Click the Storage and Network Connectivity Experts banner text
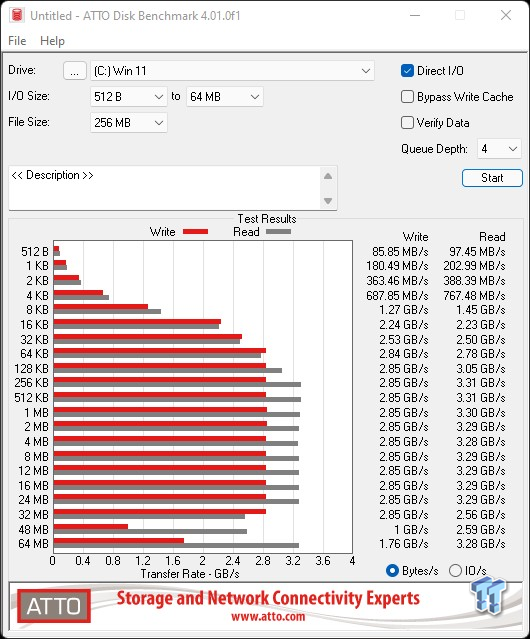This screenshot has height=639, width=530. pyautogui.click(x=268, y=599)
